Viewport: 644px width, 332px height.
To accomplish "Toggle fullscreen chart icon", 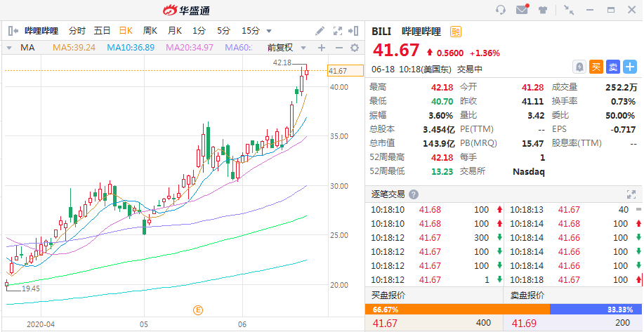I will click(338, 30).
